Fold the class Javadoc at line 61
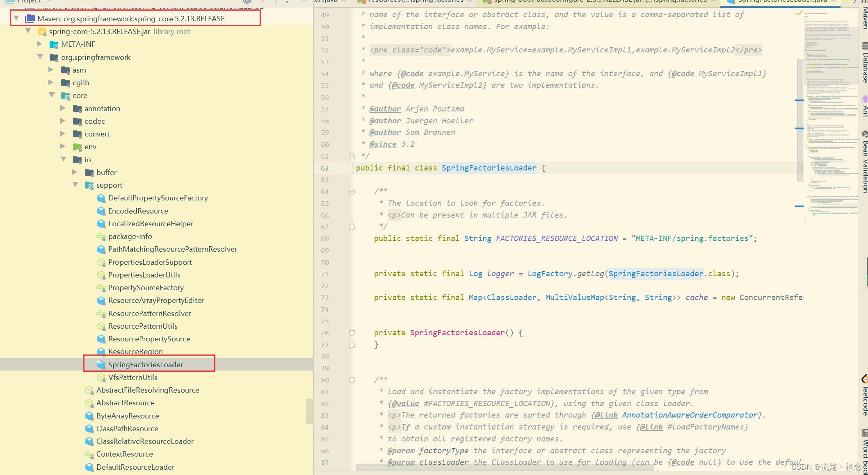Screen dimensions: 868x475 (352, 156)
